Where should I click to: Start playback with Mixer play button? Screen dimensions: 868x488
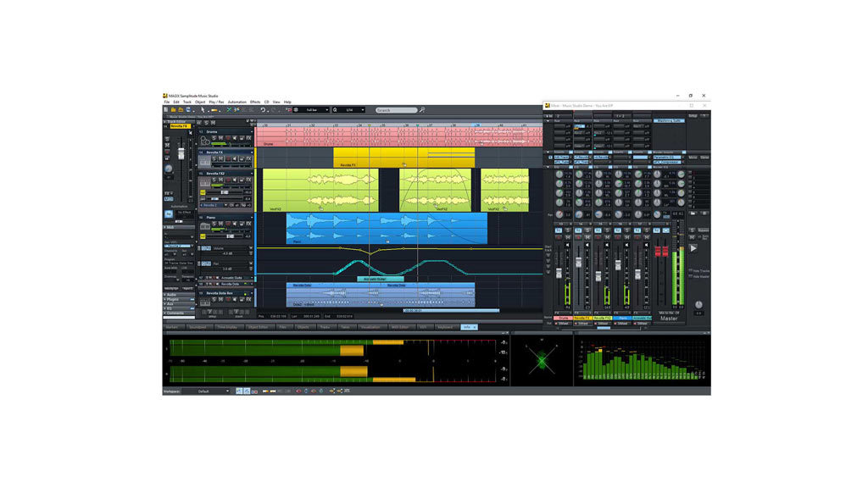click(x=693, y=248)
